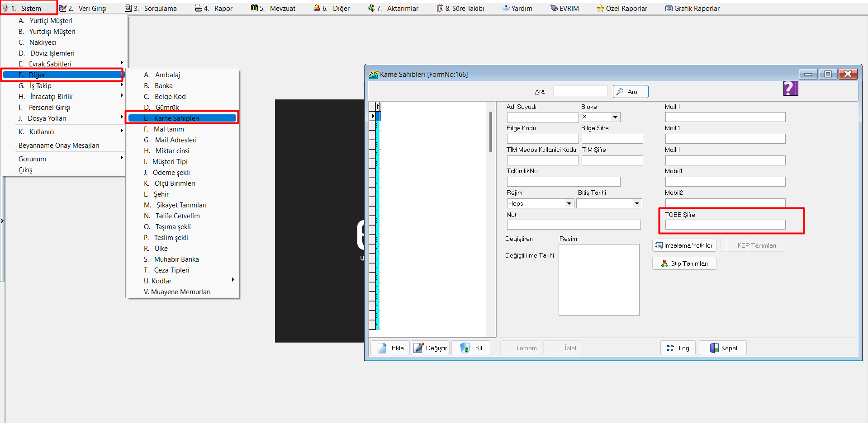Click the Değiştir edit button
The image size is (868, 423).
(x=430, y=348)
